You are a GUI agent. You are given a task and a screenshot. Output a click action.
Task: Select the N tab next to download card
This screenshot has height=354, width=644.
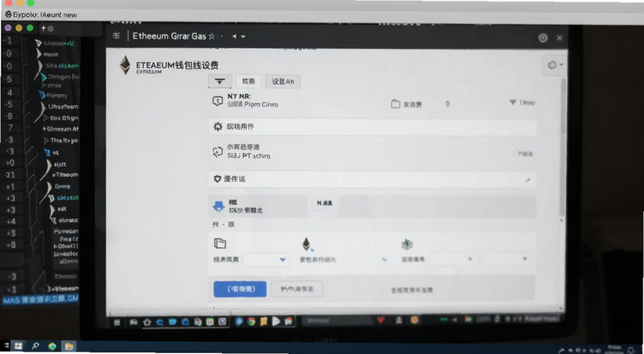click(324, 203)
